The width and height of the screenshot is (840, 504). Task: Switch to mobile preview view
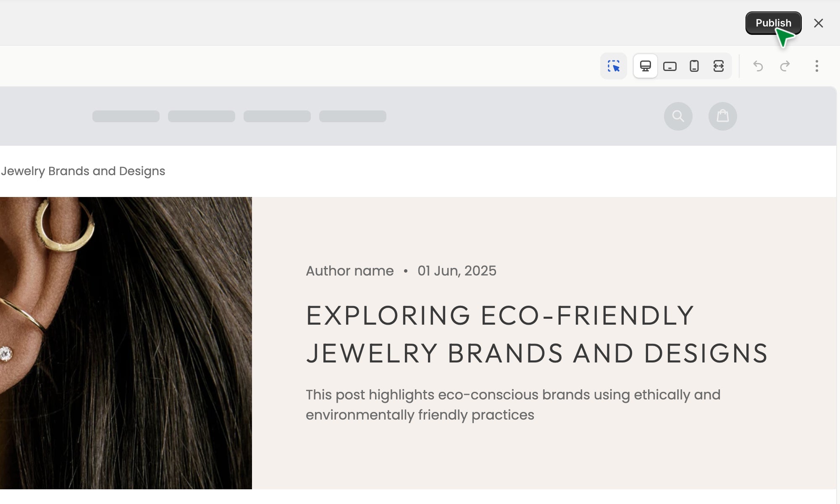point(694,66)
